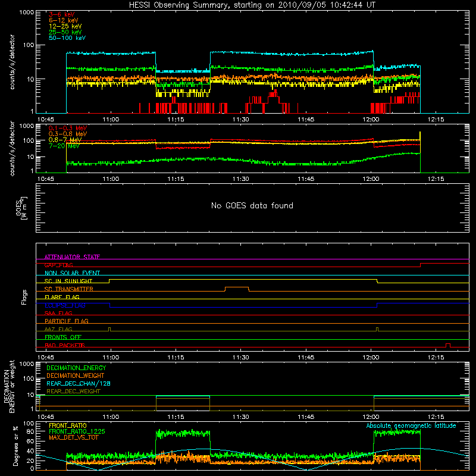The image size is (476, 476).
Task: Click the "PARTICLE_FLAG" flag label
Action: [67, 321]
